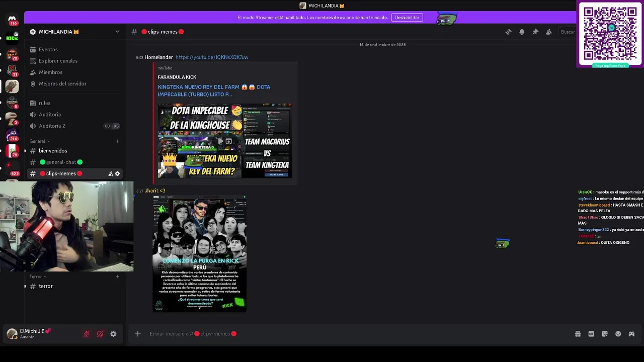Collapse the Terror category
This screenshot has width=644, height=362.
point(38,277)
